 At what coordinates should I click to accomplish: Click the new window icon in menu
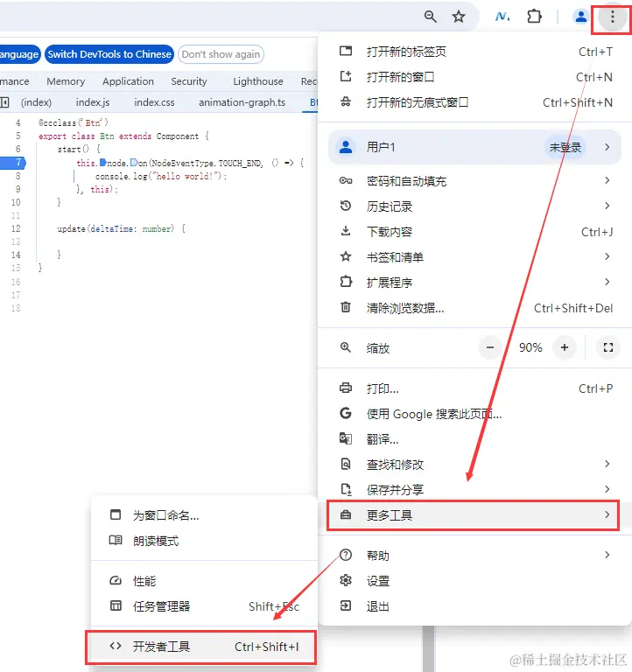[346, 77]
